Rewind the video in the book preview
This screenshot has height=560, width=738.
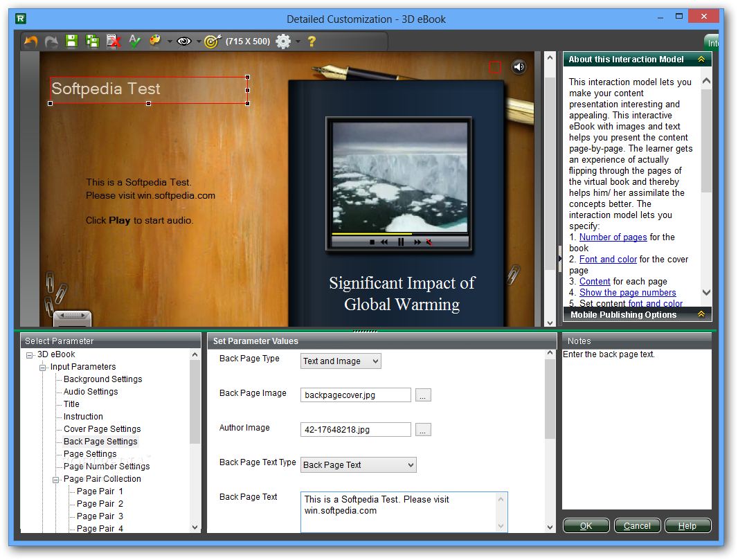pos(384,242)
